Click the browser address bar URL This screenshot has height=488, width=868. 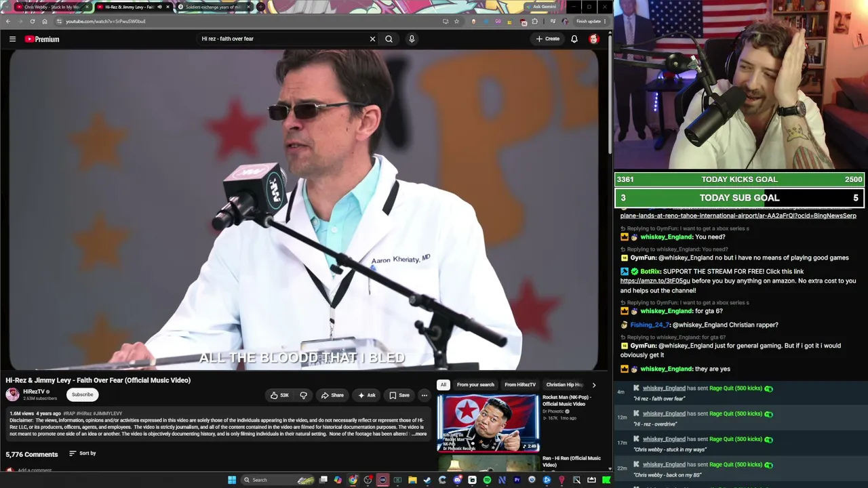tap(106, 21)
